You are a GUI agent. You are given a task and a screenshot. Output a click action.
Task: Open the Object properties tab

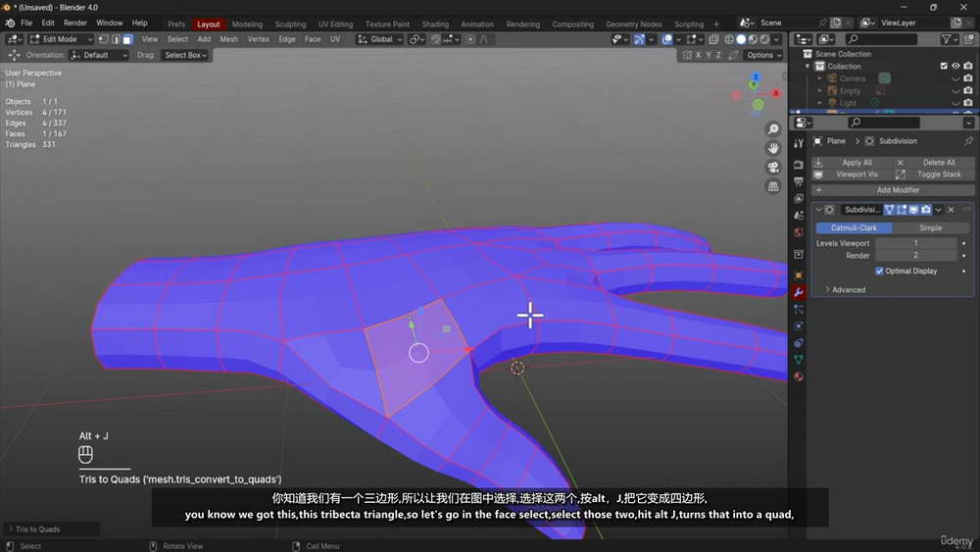[x=798, y=276]
